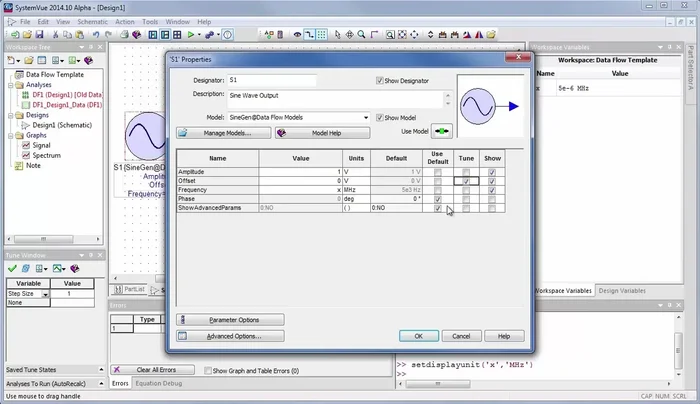Viewport: 700px width, 404px height.
Task: Click the Save icon in main toolbar
Action: [x=41, y=35]
